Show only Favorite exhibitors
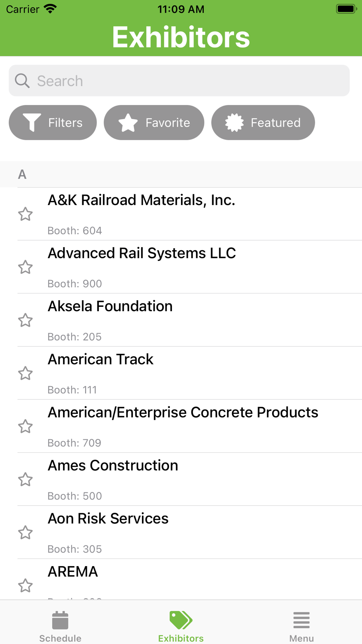Viewport: 362px width, 644px height. click(154, 123)
